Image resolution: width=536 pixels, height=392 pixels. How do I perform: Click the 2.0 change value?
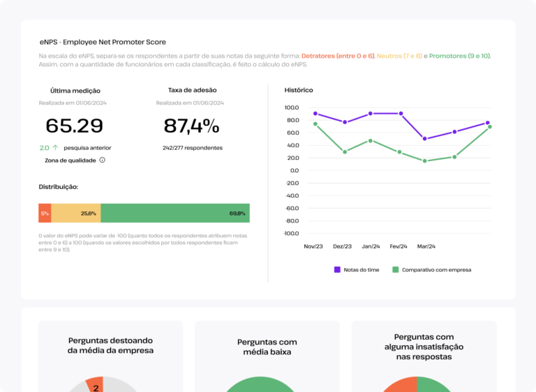[44, 148]
